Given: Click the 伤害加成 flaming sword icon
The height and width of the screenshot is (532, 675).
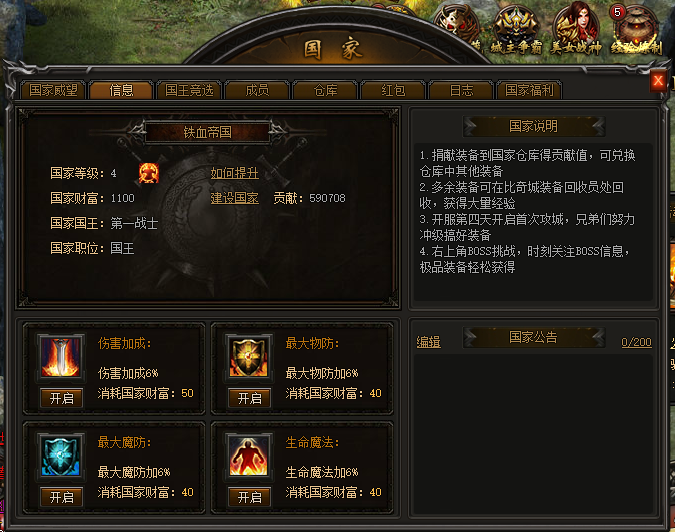Looking at the screenshot, I should point(61,357).
